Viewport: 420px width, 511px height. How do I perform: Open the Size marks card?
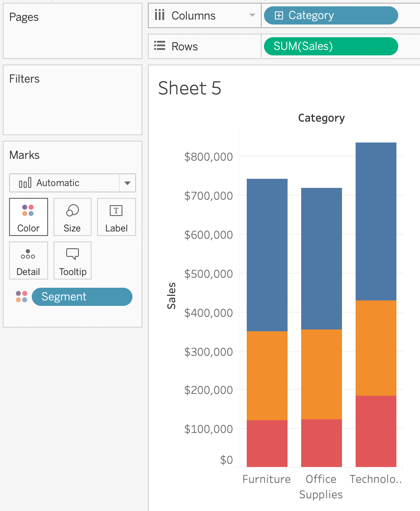[72, 211]
